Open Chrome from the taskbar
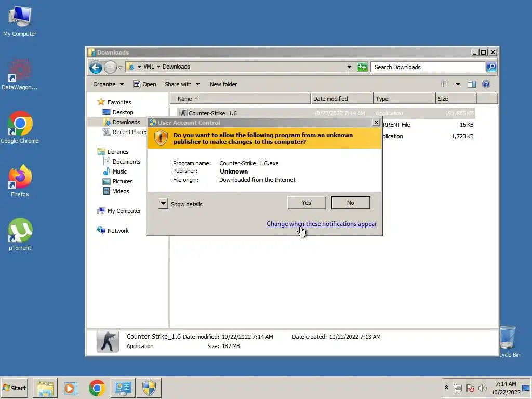Screen dimensions: 532x399 [97, 388]
